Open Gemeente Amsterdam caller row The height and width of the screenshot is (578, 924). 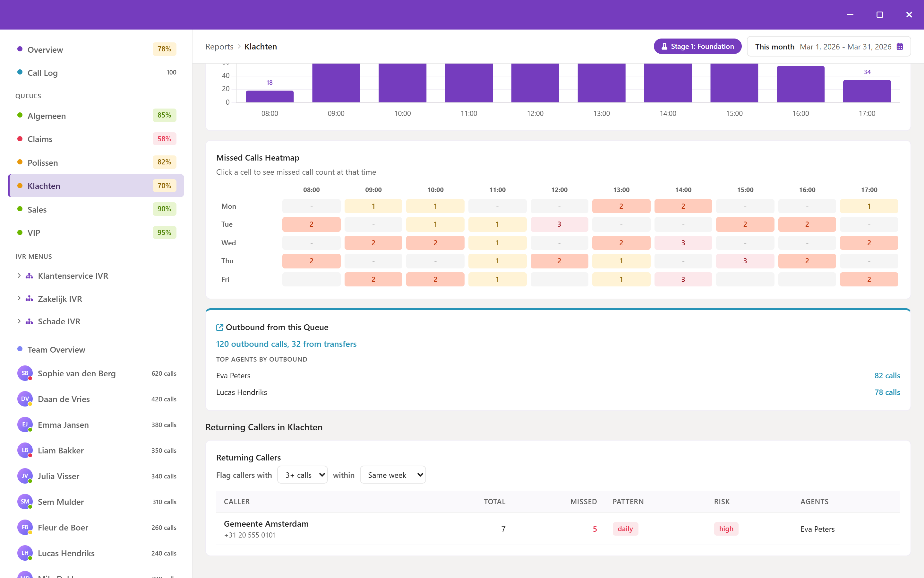pos(558,529)
